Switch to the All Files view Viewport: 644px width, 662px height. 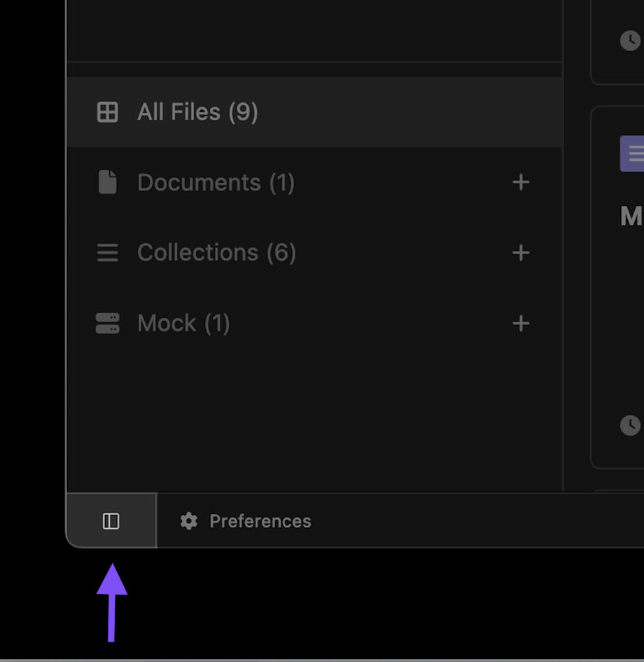197,111
